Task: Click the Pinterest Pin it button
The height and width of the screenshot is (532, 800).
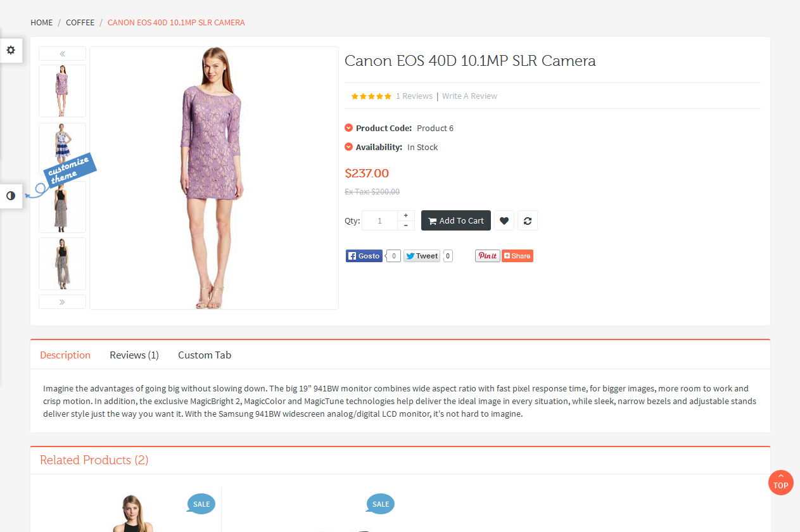Action: tap(487, 256)
